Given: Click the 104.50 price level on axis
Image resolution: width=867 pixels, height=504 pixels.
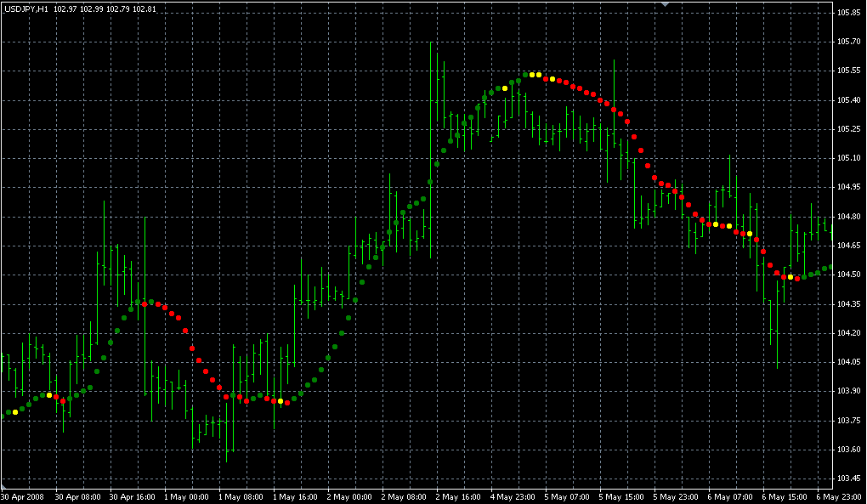Looking at the screenshot, I should [849, 275].
